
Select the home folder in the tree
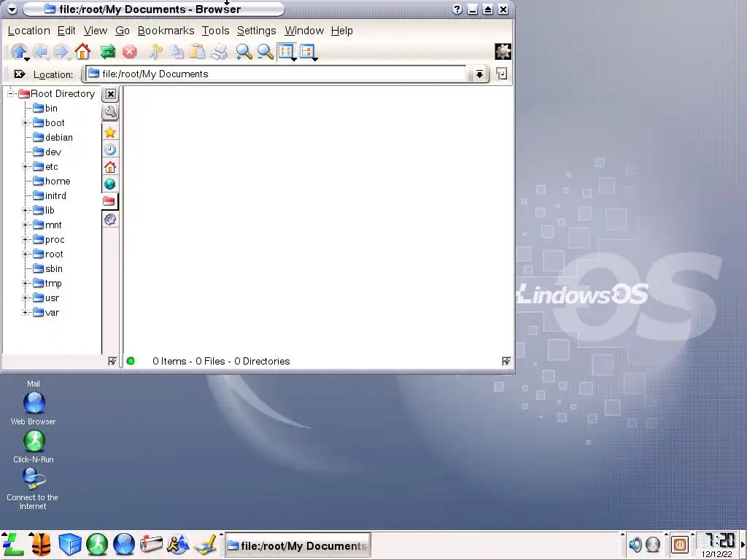click(x=52, y=182)
